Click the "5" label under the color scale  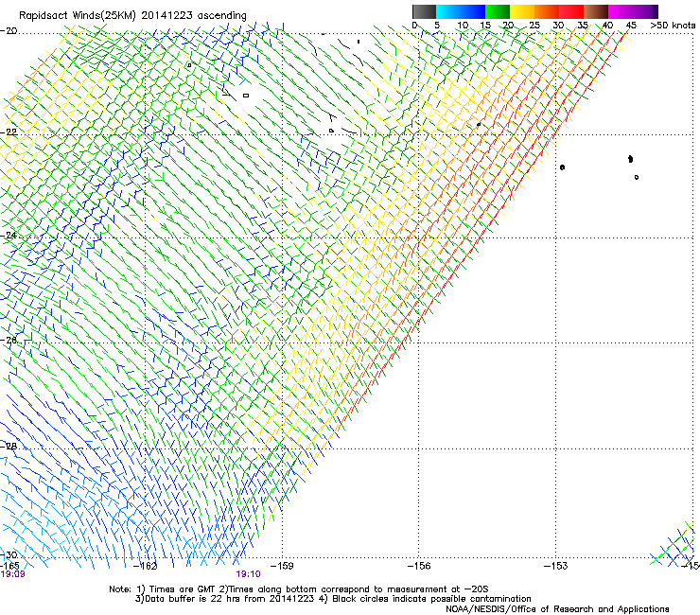coord(437,26)
